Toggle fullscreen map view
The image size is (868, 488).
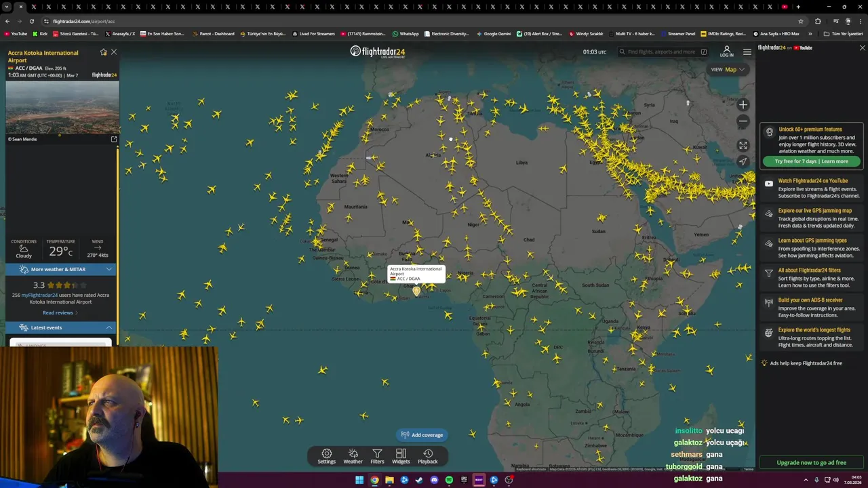click(x=743, y=145)
